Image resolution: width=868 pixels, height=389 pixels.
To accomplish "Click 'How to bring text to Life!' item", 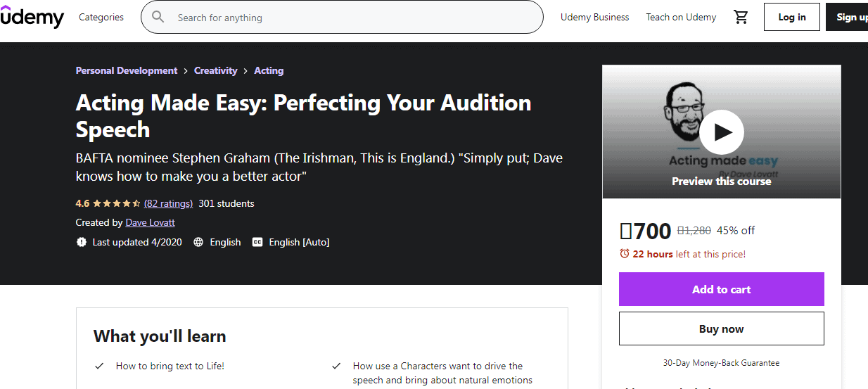I will [170, 366].
